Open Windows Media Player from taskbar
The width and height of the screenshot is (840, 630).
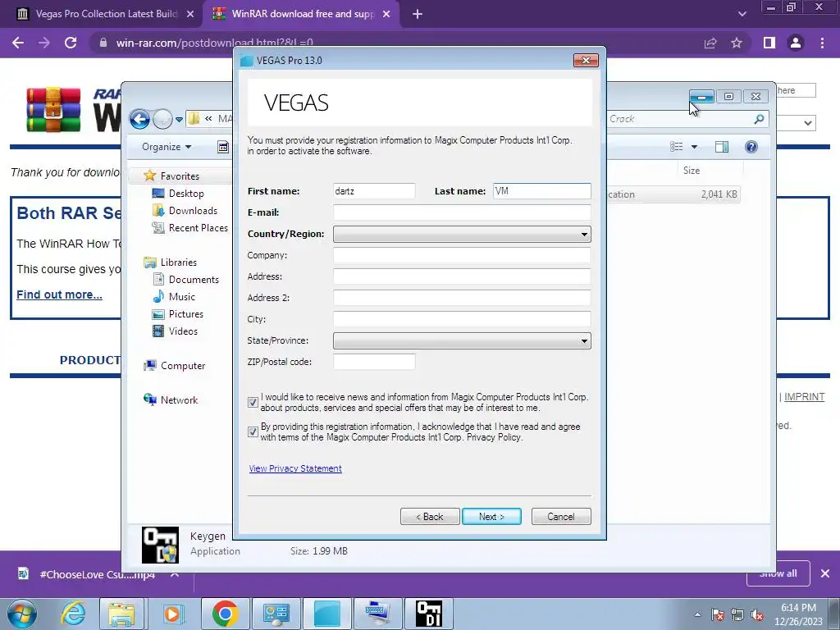click(172, 614)
